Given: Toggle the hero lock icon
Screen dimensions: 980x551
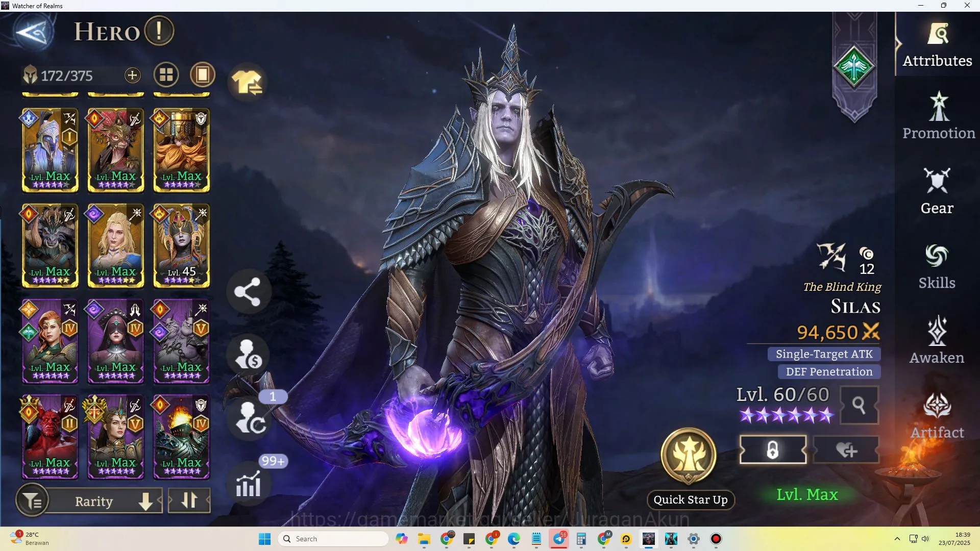Looking at the screenshot, I should click(773, 450).
